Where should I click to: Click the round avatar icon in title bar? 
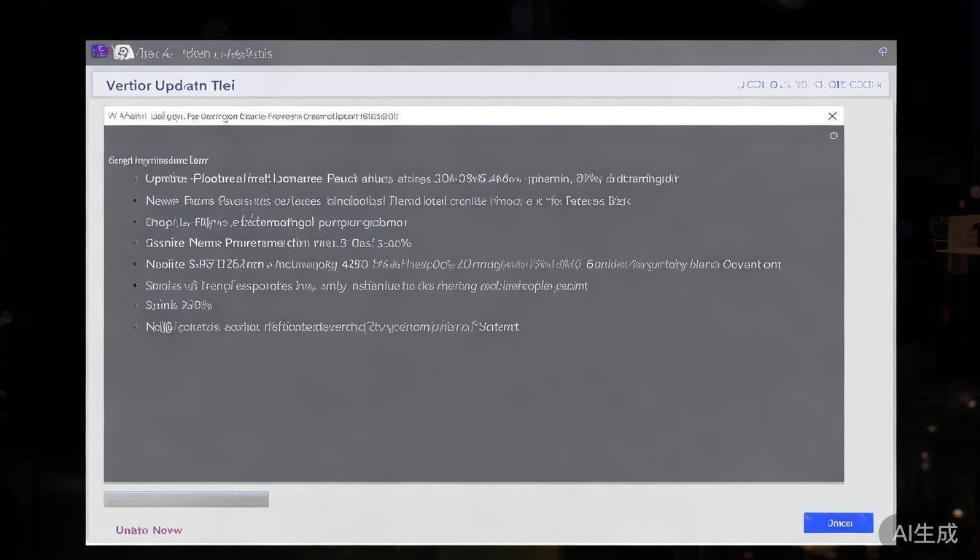[x=124, y=52]
